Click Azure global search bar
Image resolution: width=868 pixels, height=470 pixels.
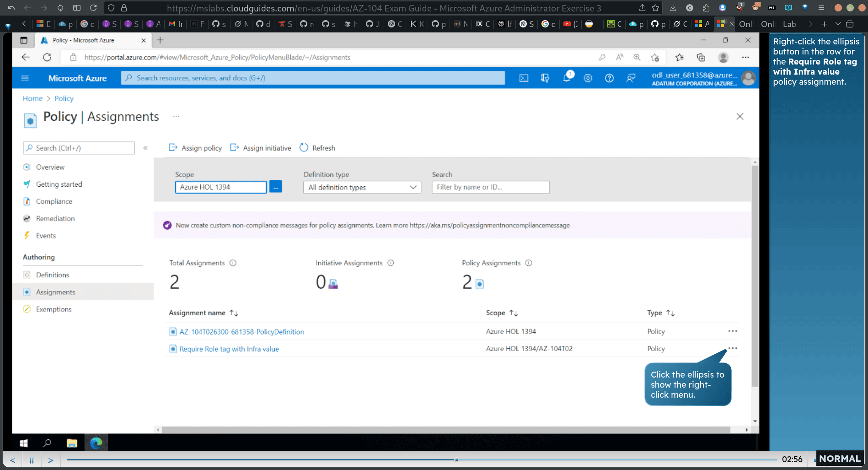[313, 78]
